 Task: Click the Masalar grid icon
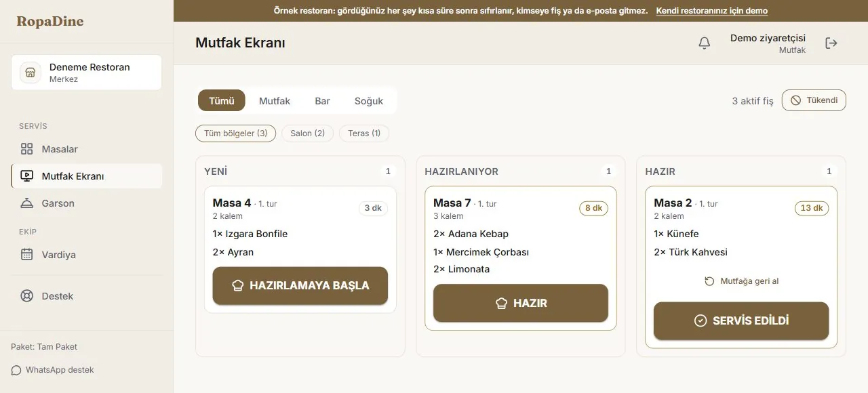(26, 149)
